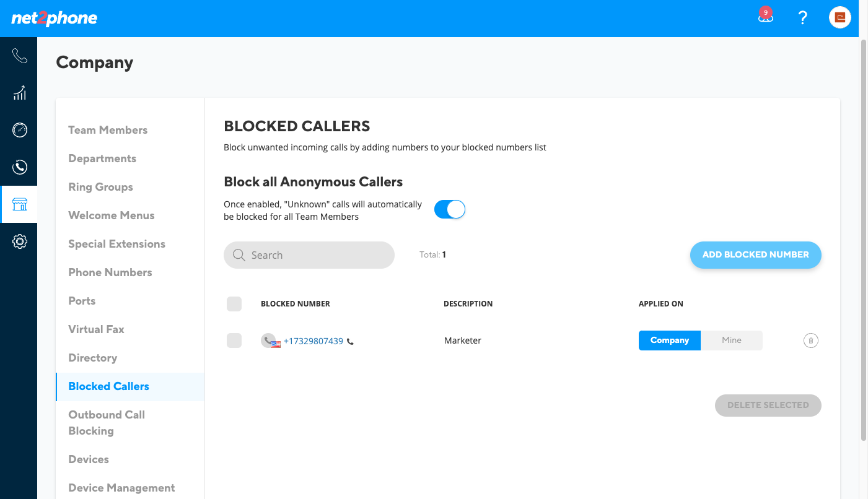Open Outbound Call Blocking section
Image resolution: width=868 pixels, height=499 pixels.
click(x=107, y=423)
